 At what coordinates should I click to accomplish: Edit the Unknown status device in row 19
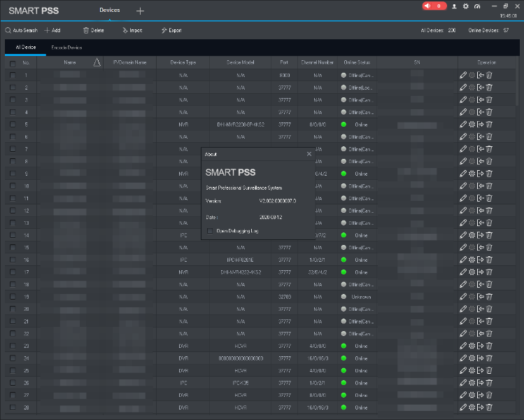coord(463,297)
